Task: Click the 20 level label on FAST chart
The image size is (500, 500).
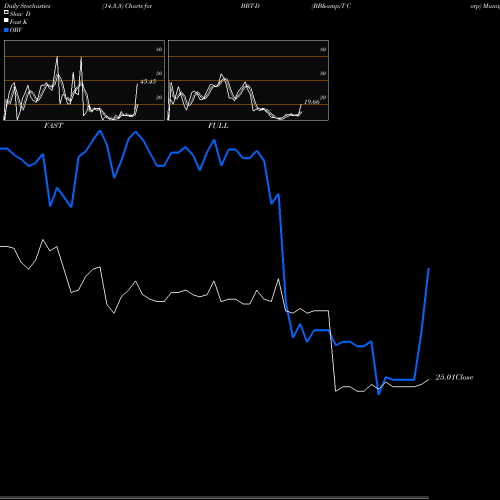Action: pyautogui.click(x=159, y=97)
